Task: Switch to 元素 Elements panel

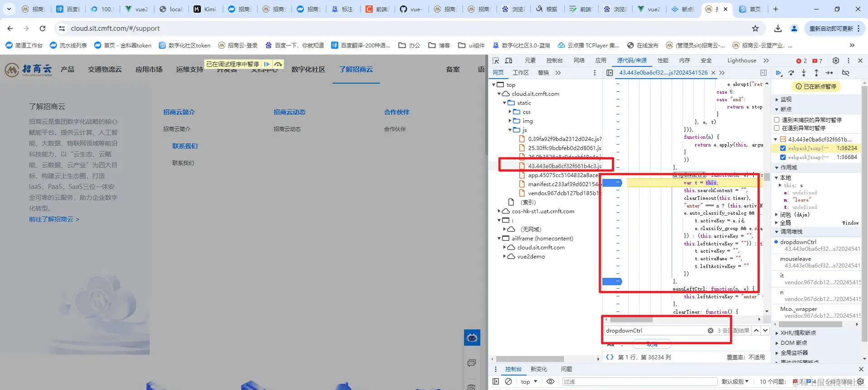Action: (530, 61)
